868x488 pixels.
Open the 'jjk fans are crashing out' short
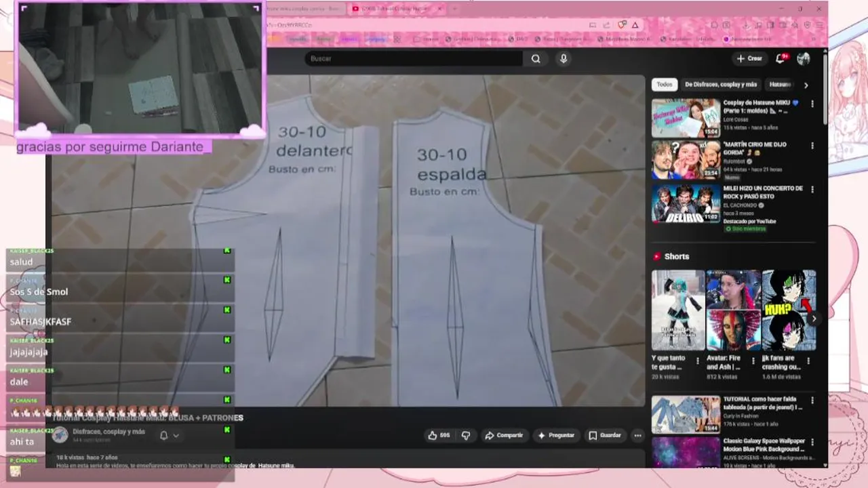point(788,310)
